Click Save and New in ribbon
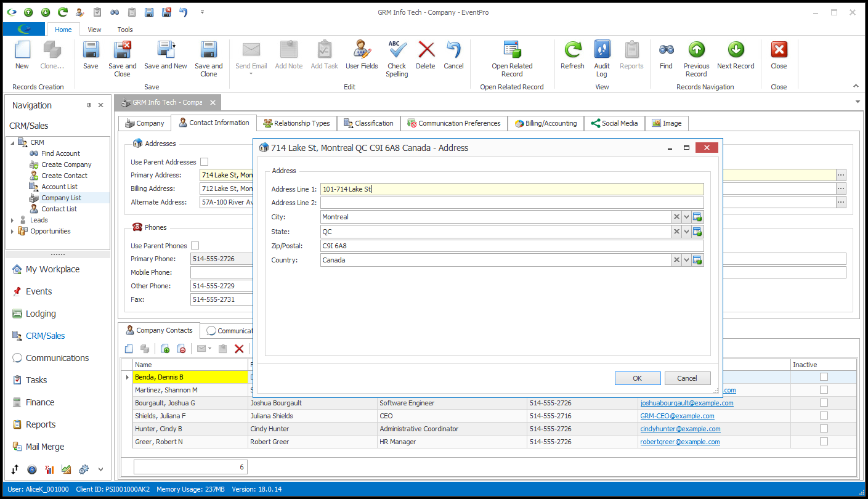 click(x=166, y=55)
